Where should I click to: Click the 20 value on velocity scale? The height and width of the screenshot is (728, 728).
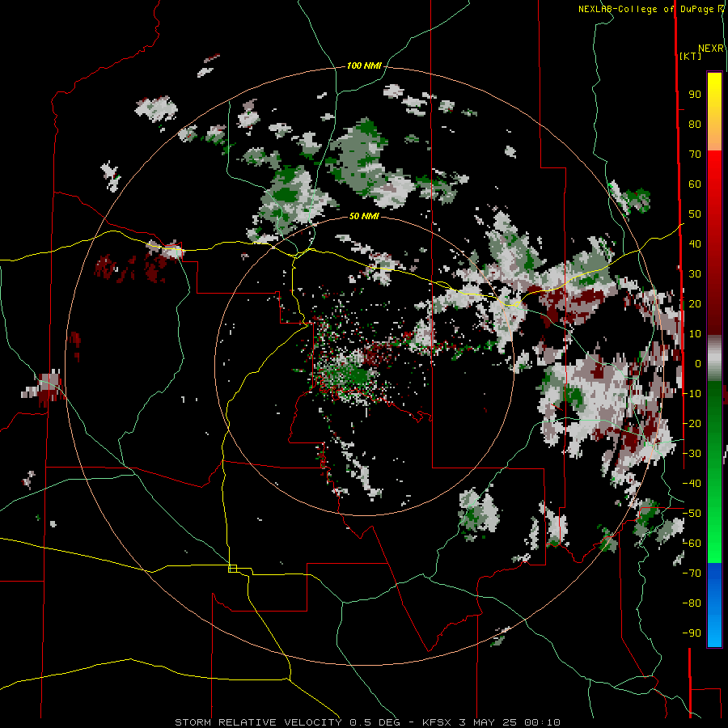pos(695,304)
